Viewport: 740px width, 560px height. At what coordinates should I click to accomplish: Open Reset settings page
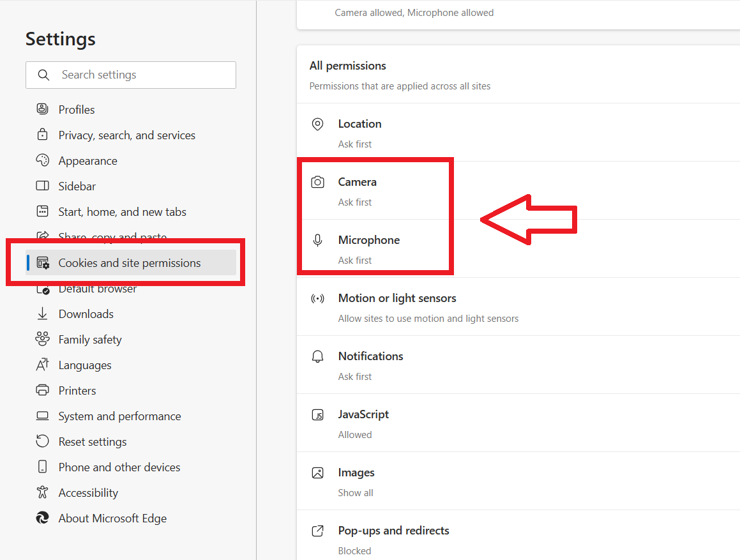tap(93, 442)
